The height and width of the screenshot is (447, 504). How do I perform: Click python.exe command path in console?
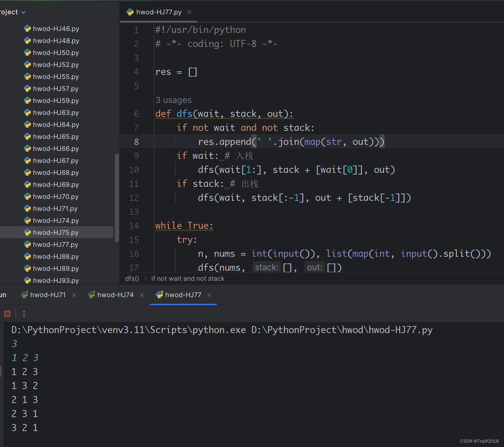pos(129,330)
